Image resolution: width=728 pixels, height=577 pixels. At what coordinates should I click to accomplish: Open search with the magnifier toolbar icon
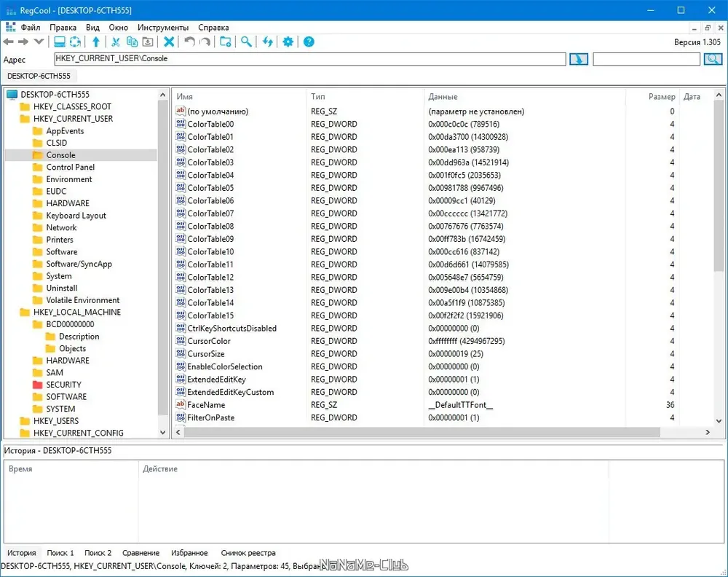point(246,42)
